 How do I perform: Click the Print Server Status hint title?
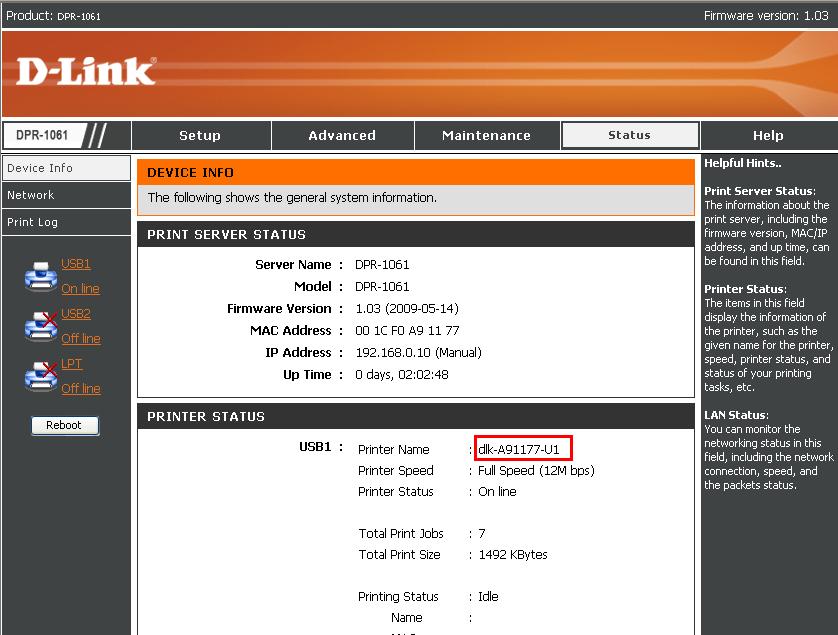click(760, 191)
